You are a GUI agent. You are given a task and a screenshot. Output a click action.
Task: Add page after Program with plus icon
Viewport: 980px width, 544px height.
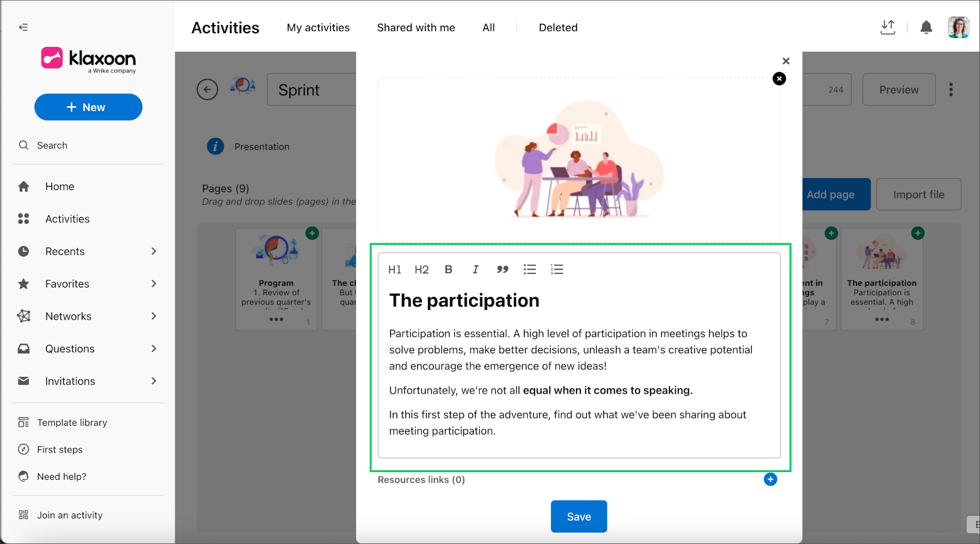tap(312, 233)
